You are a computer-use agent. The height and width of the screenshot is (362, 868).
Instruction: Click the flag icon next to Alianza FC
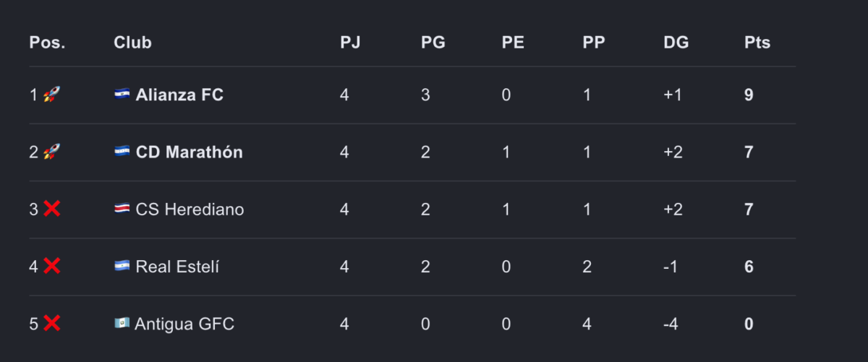122,94
